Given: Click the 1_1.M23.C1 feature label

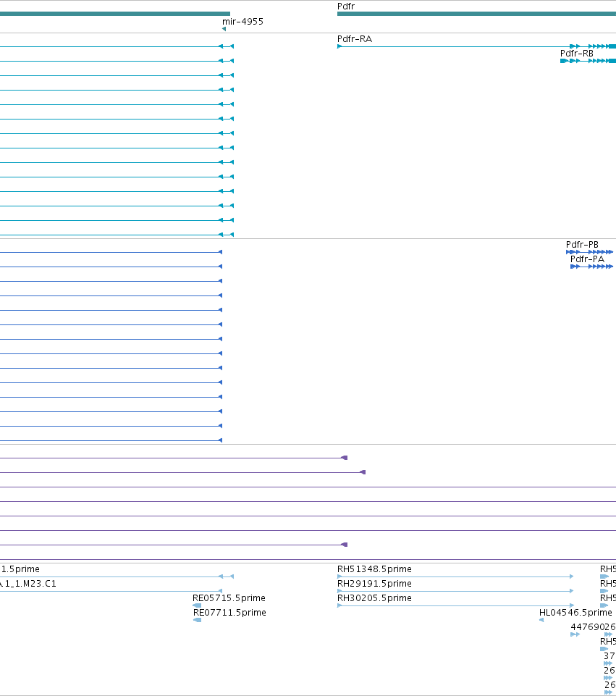Looking at the screenshot, I should pyautogui.click(x=30, y=583).
